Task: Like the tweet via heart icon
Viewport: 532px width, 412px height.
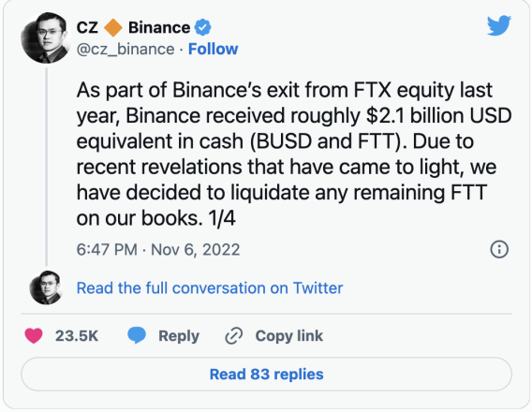Action: pos(34,336)
